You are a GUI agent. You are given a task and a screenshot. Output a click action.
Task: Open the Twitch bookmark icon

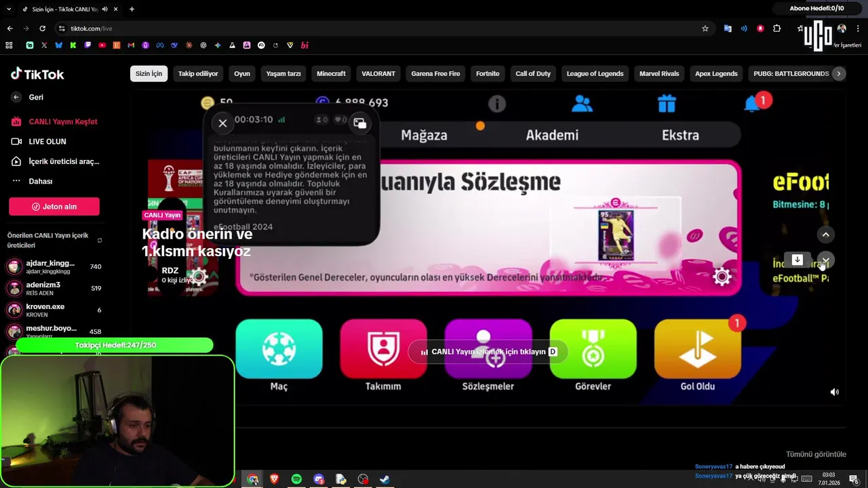click(x=87, y=45)
